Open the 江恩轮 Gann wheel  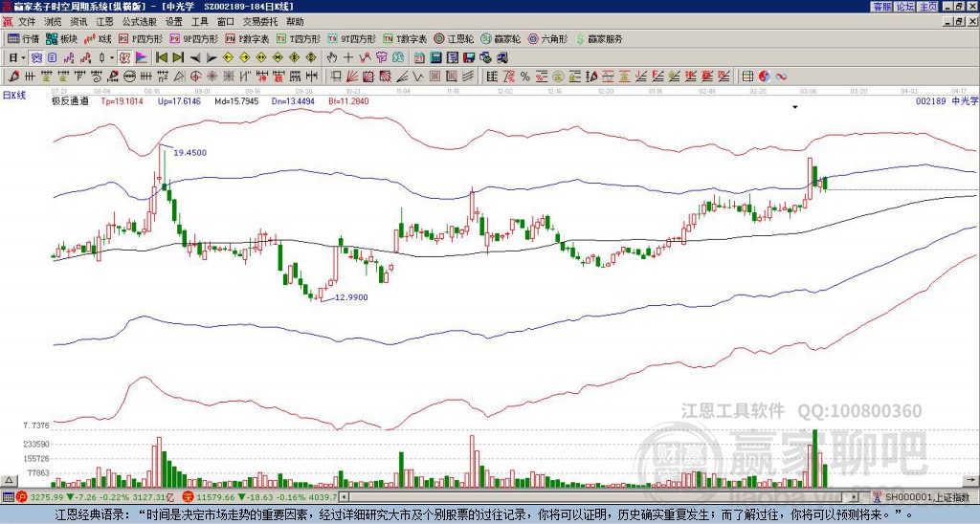tap(454, 38)
